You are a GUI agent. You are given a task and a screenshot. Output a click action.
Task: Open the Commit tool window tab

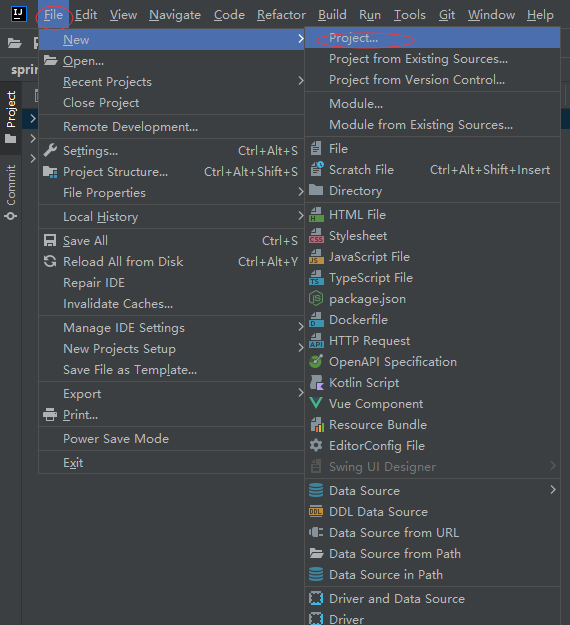click(11, 192)
